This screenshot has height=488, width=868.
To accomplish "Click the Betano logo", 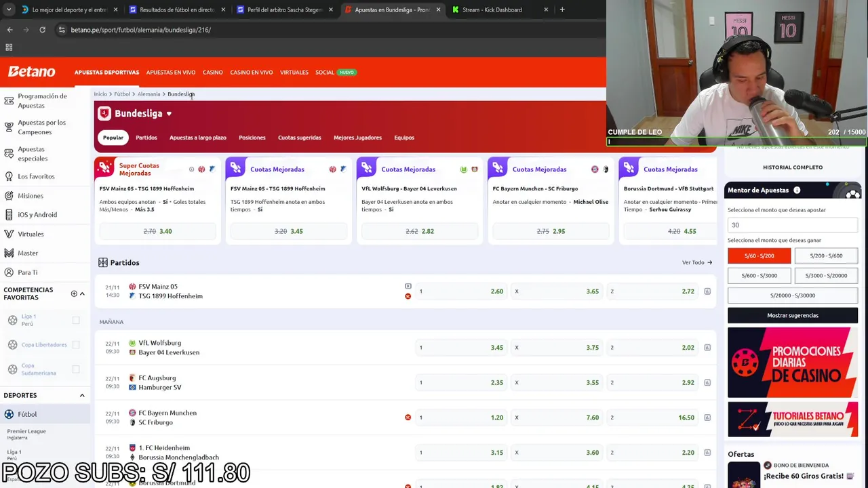I will [31, 72].
